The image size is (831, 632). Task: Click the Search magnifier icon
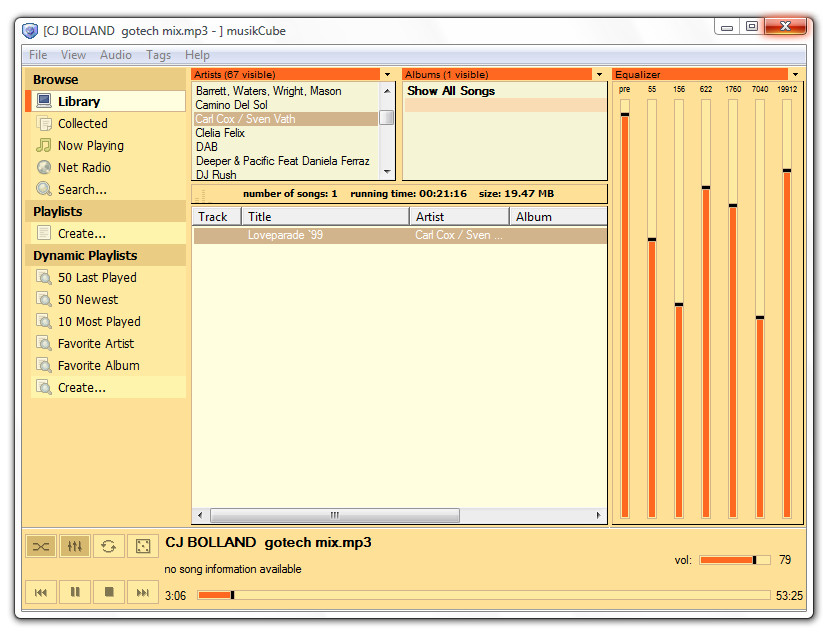[43, 189]
